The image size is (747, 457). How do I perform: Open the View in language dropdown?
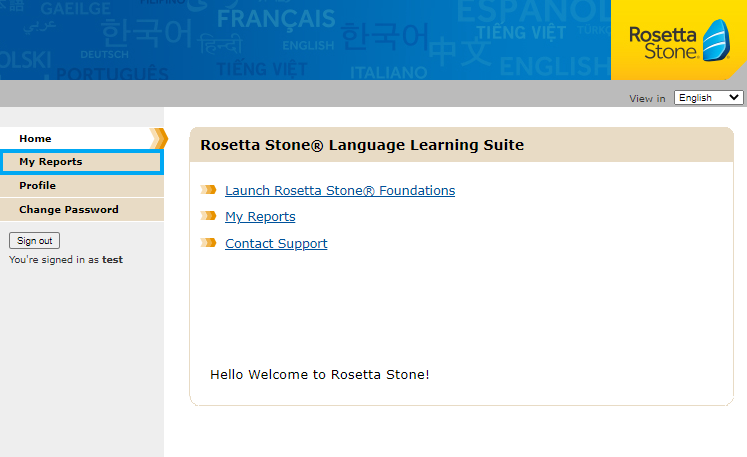(x=708, y=98)
